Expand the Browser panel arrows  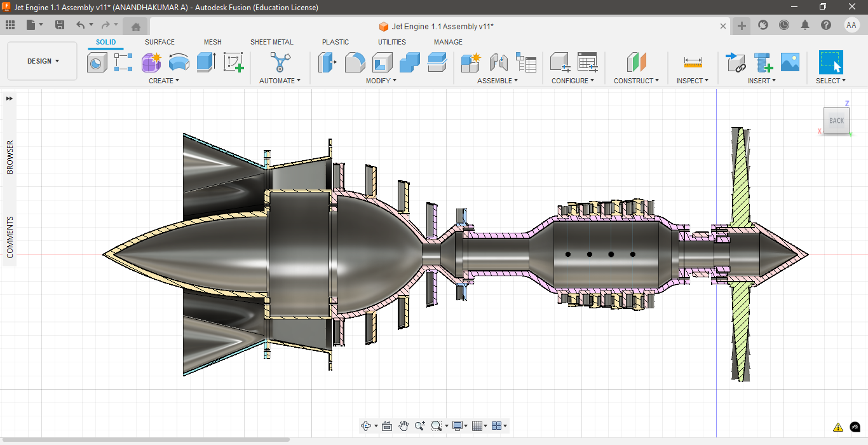[10, 99]
